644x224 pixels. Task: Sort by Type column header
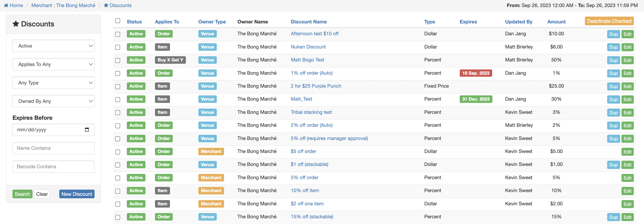pyautogui.click(x=429, y=22)
